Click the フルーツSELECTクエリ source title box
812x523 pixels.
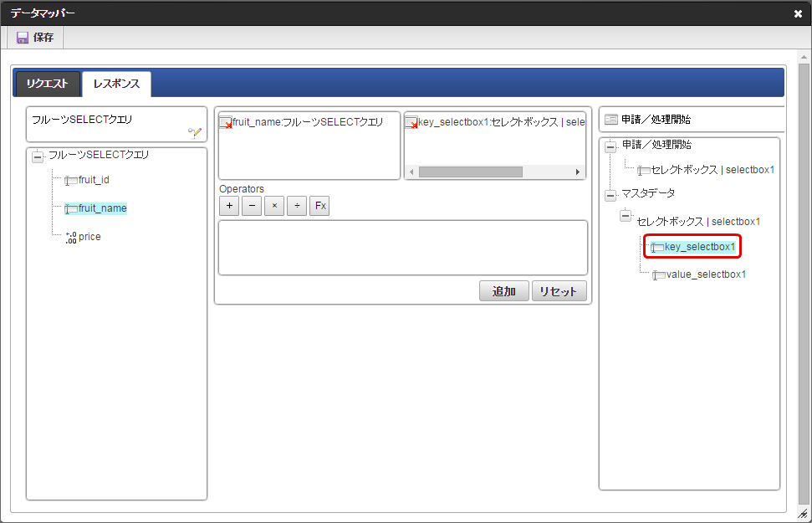pos(116,125)
